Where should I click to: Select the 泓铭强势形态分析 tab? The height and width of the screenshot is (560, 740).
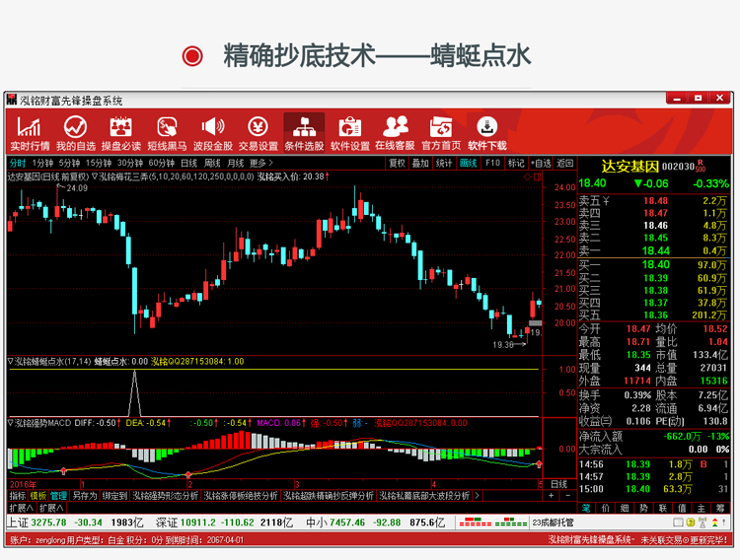165,496
